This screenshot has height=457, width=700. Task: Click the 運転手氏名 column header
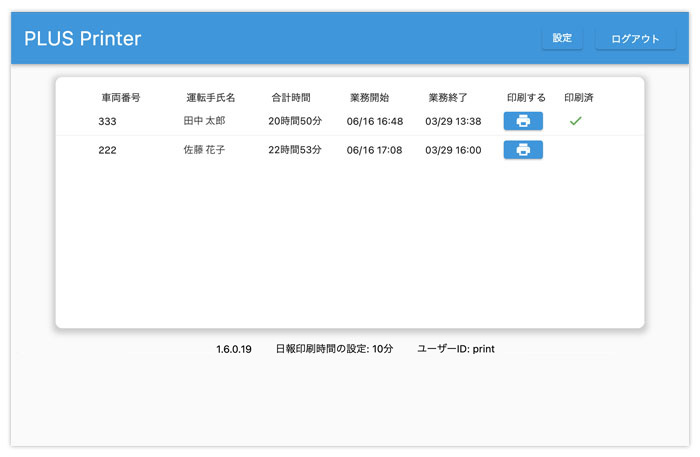[x=211, y=98]
